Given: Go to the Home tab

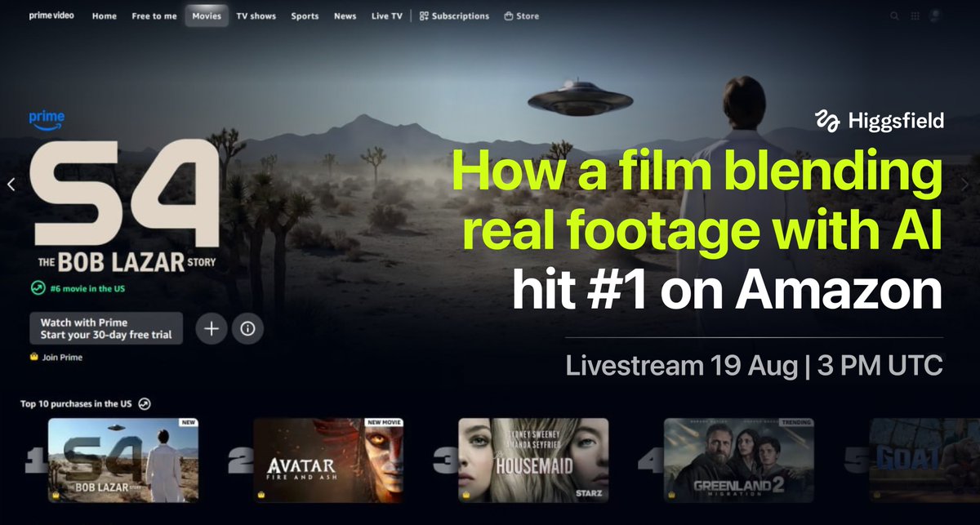Looking at the screenshot, I should point(104,16).
